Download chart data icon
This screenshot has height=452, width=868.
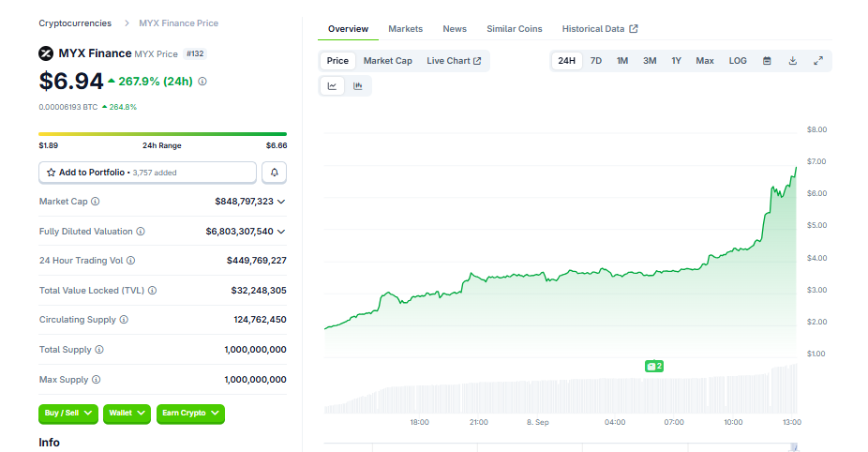pos(793,61)
